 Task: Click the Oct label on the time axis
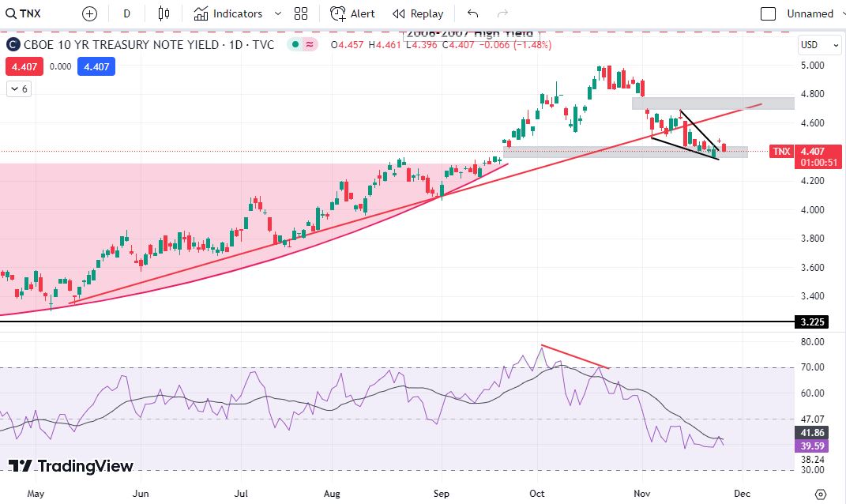(537, 494)
